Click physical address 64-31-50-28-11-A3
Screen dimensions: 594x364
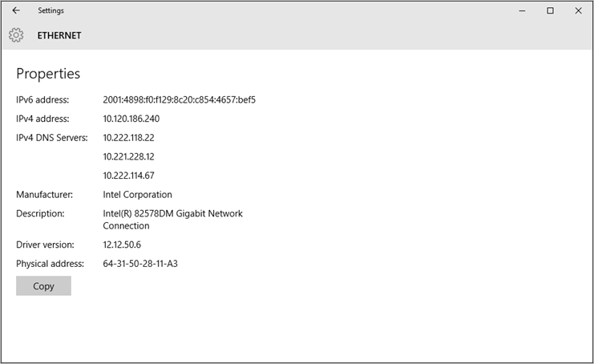point(140,264)
